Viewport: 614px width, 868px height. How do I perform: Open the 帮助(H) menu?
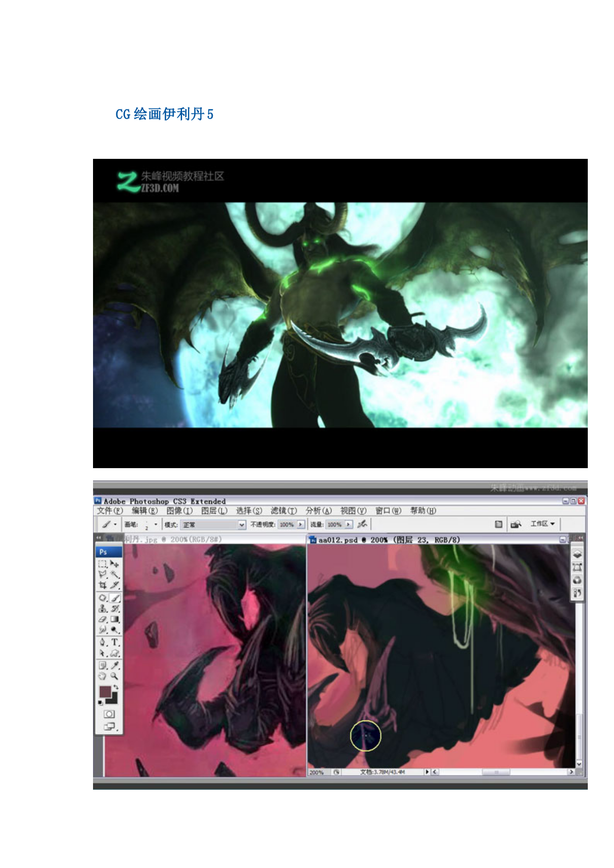click(423, 511)
